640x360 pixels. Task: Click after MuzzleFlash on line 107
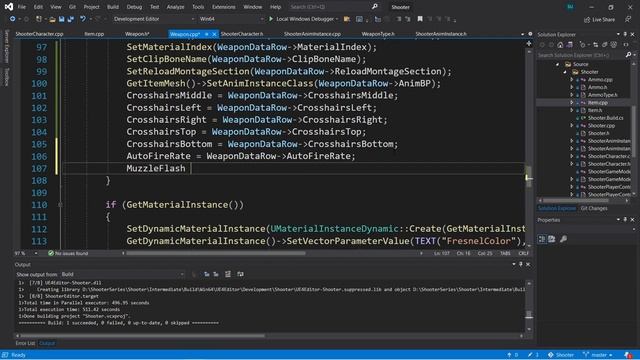tap(190, 168)
